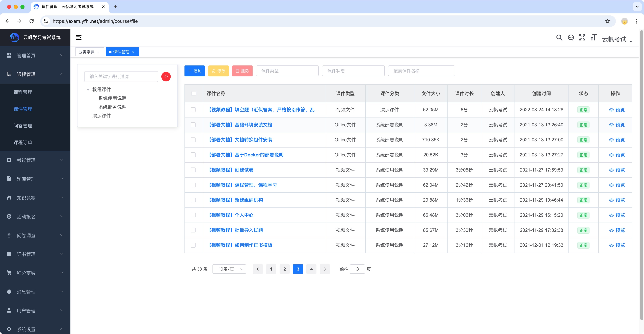644x334 pixels.
Task: Open the browser three-dot menu
Action: click(x=636, y=21)
